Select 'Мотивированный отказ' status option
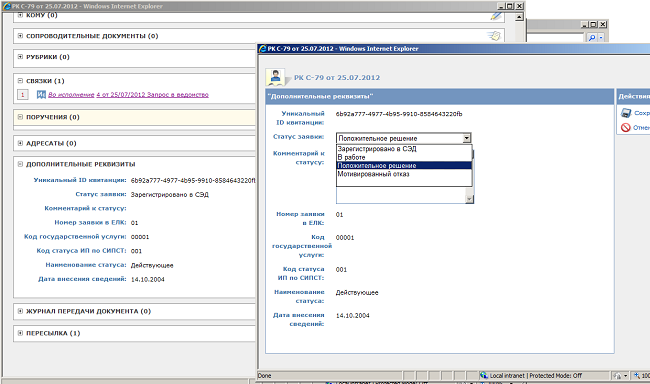Viewport: 650px width, 384px height. 404,174
